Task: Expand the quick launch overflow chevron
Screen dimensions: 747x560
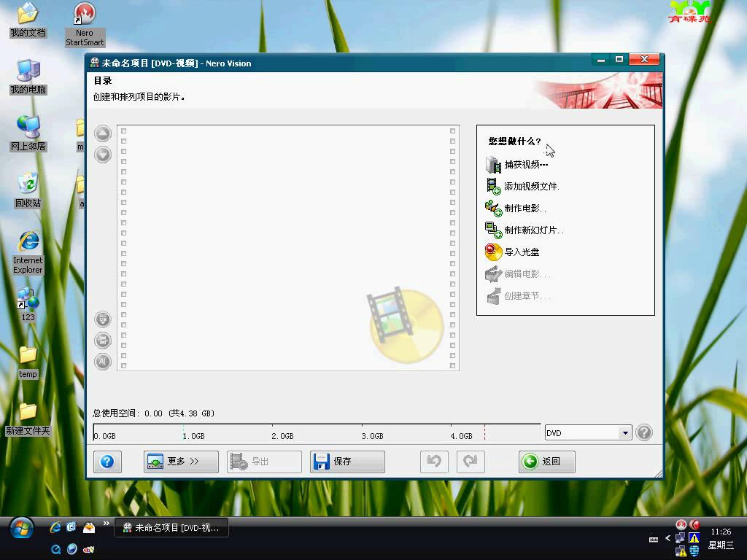Action: [x=107, y=524]
